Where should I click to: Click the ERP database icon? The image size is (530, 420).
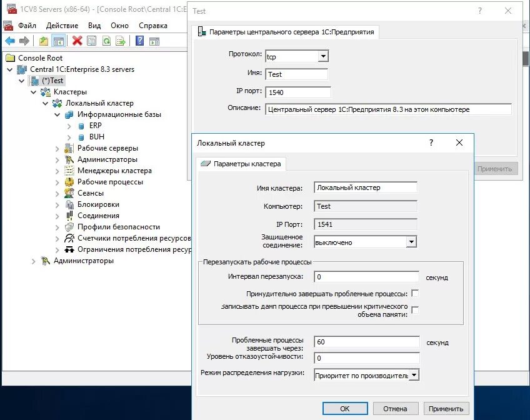pos(81,126)
